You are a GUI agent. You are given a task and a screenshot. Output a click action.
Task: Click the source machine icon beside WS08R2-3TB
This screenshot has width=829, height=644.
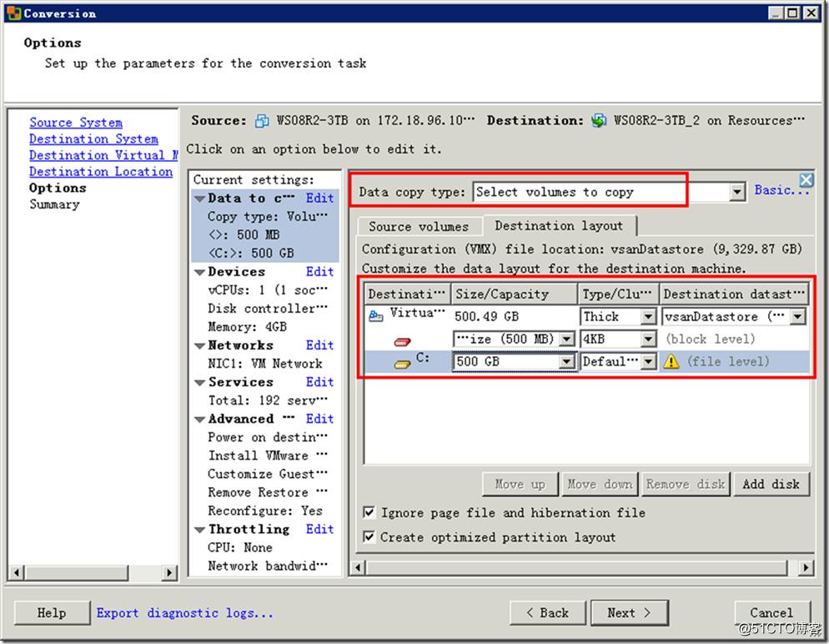[262, 121]
